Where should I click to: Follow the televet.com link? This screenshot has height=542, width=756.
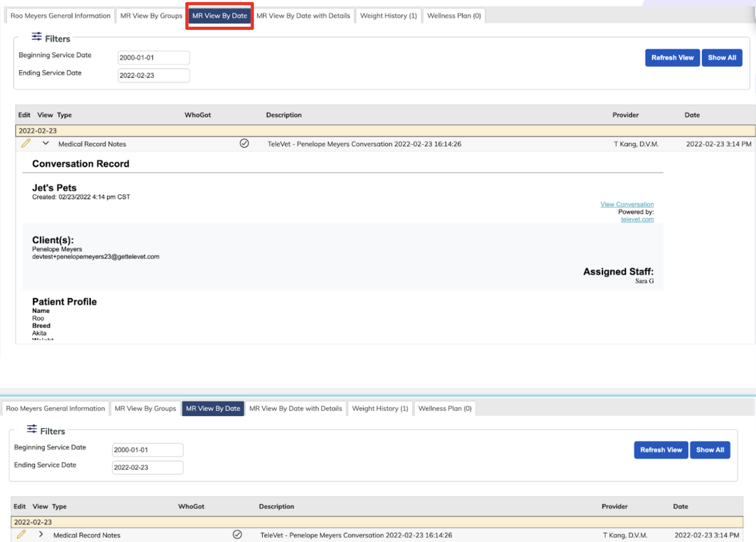click(637, 219)
